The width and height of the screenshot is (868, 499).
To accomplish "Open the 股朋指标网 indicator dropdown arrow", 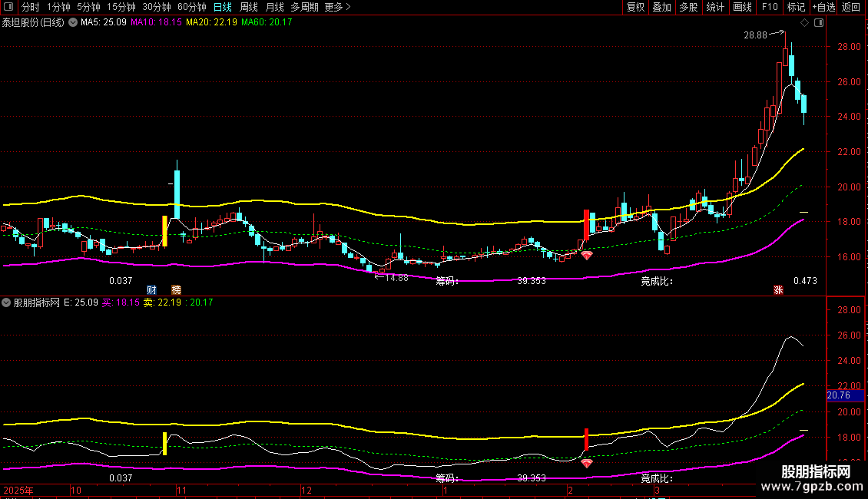I will point(6,302).
